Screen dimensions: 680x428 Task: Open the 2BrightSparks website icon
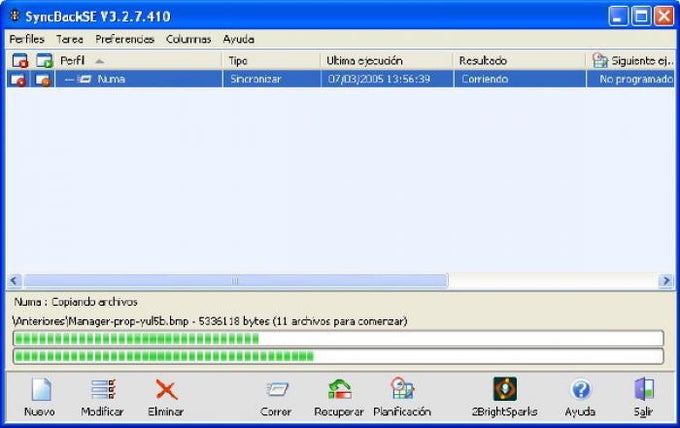point(505,389)
